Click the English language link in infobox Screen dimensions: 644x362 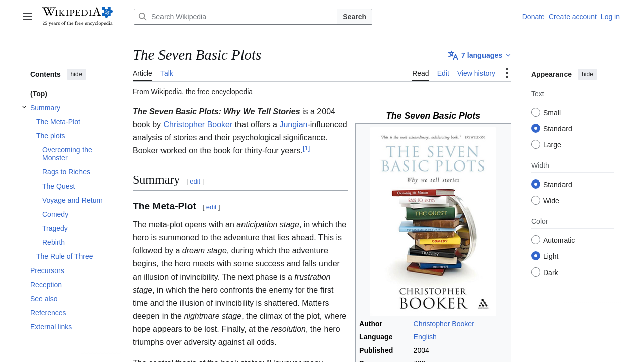tap(425, 337)
